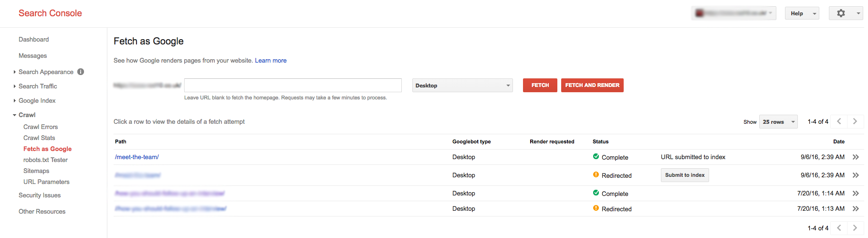Image resolution: width=868 pixels, height=238 pixels.
Task: Go to previous page using top pagination arrow
Action: point(839,121)
